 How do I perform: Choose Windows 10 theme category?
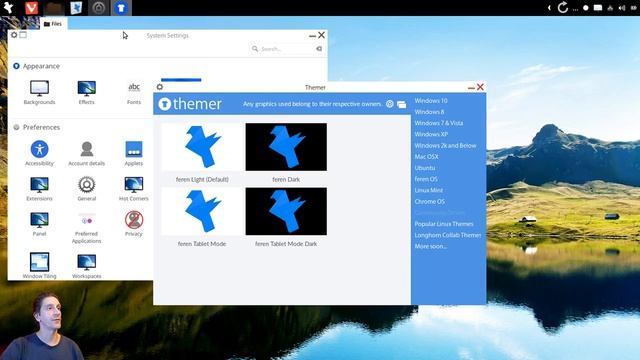pos(431,100)
